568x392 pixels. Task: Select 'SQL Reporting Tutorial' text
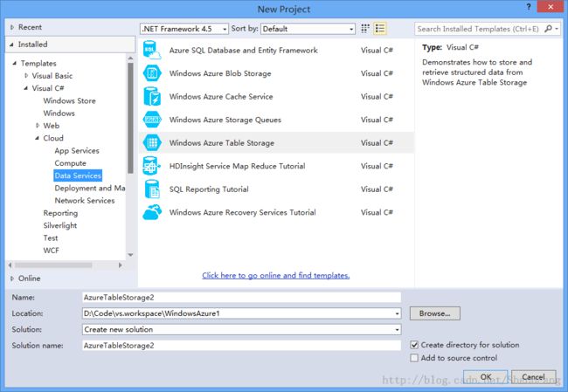point(209,189)
